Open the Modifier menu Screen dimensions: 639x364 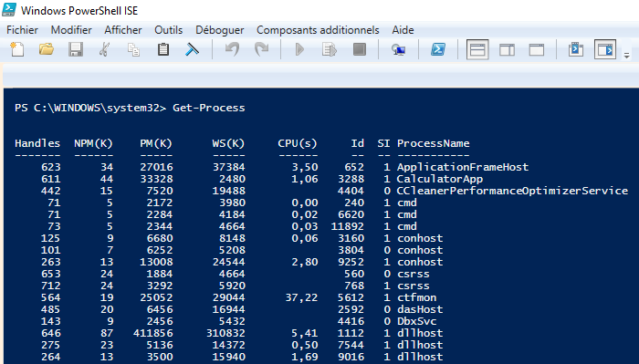(71, 30)
